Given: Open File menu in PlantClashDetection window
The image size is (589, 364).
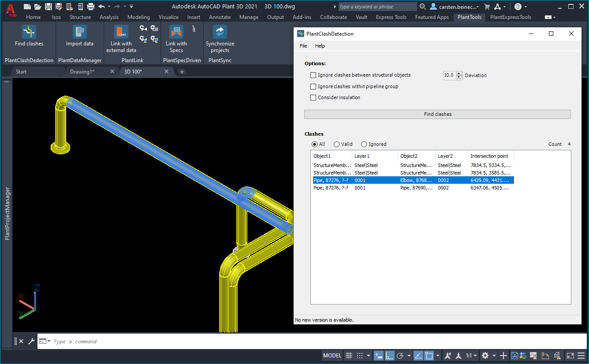Looking at the screenshot, I should coord(303,46).
